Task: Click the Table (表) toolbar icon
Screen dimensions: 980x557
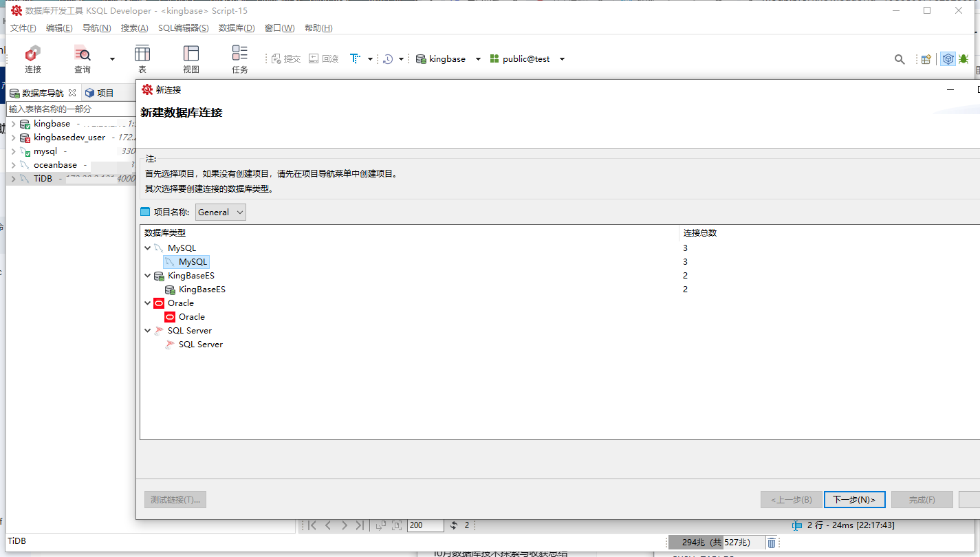Action: pos(142,58)
